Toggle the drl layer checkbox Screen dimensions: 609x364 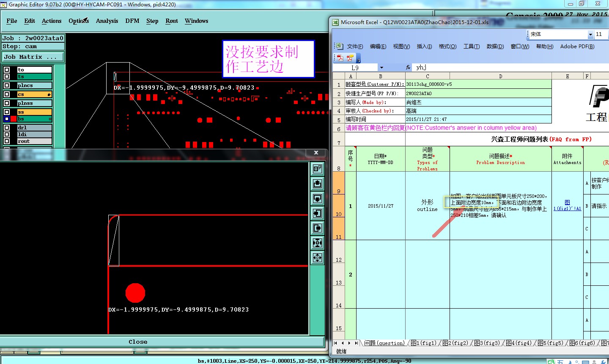pos(7,128)
